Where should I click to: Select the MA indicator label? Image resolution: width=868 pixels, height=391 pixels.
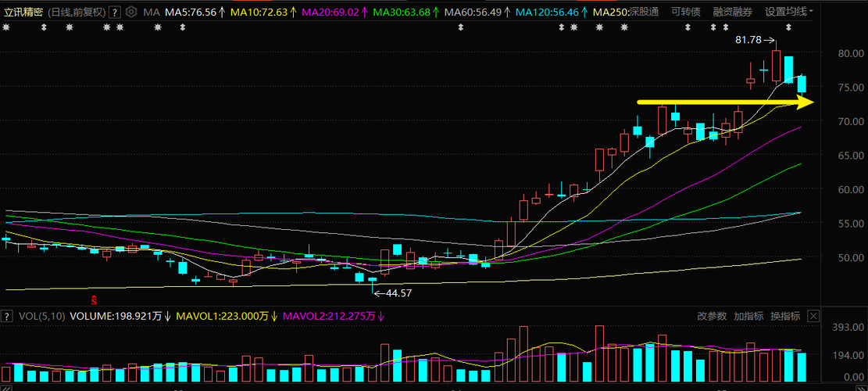coord(151,12)
